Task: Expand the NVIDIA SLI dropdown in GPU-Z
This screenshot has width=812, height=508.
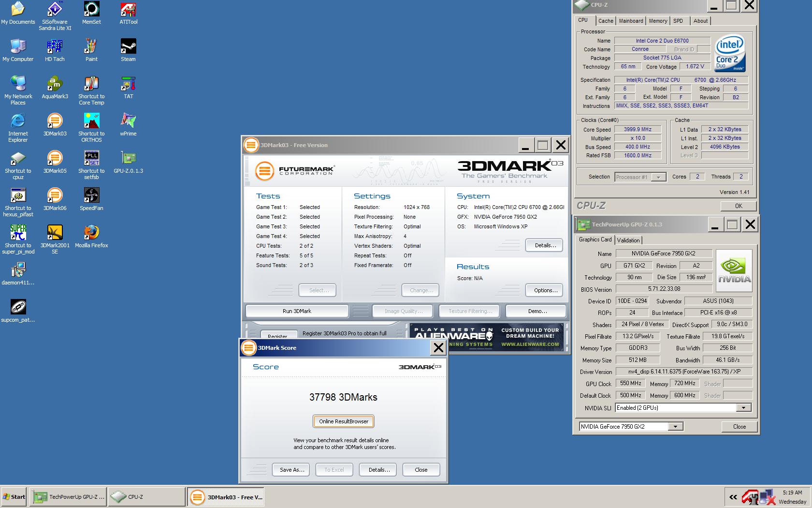Action: tap(743, 408)
